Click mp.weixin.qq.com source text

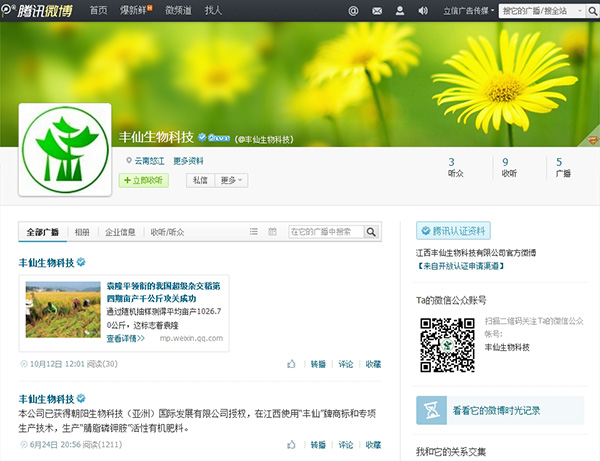click(x=191, y=339)
